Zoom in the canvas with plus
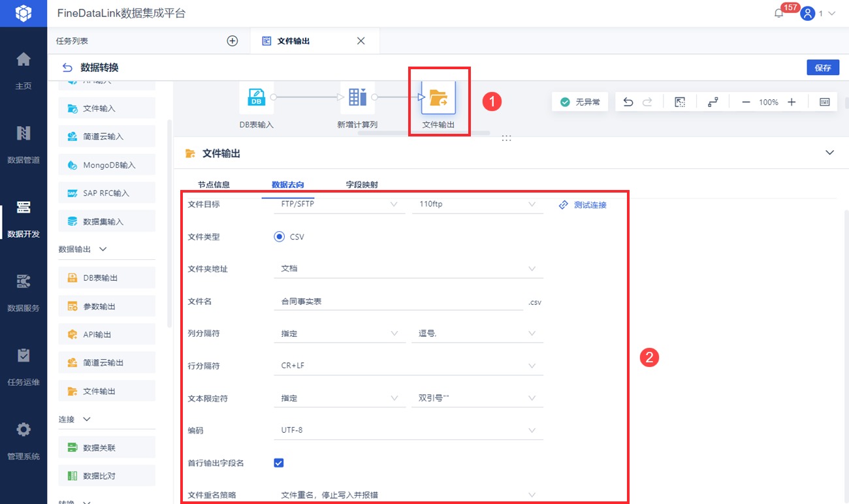 (792, 102)
